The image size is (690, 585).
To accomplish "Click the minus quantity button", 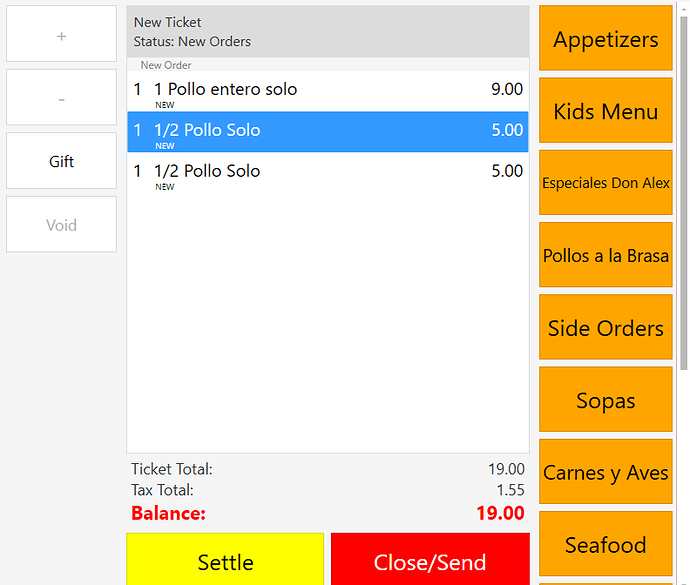I will pyautogui.click(x=61, y=97).
